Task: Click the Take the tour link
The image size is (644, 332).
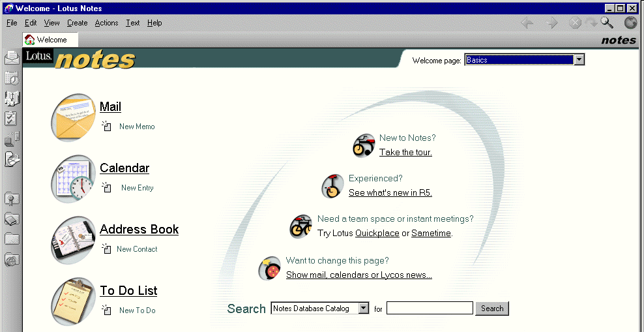Action: (x=406, y=152)
